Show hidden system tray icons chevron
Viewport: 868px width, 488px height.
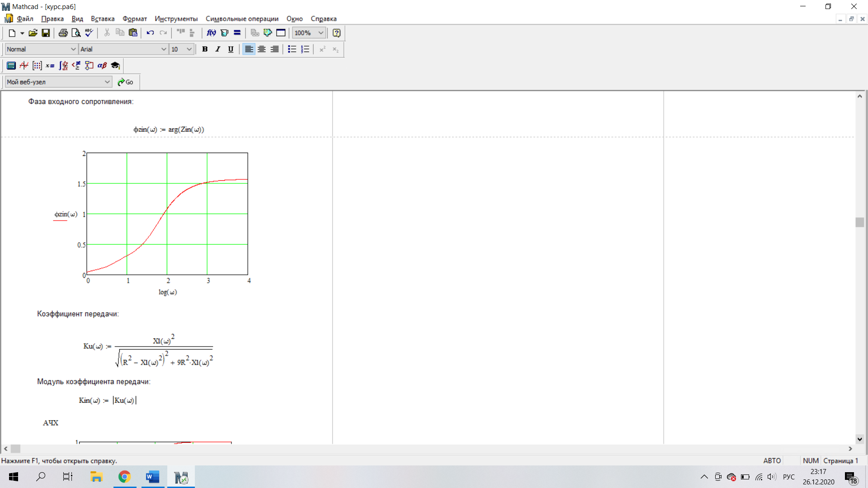704,477
